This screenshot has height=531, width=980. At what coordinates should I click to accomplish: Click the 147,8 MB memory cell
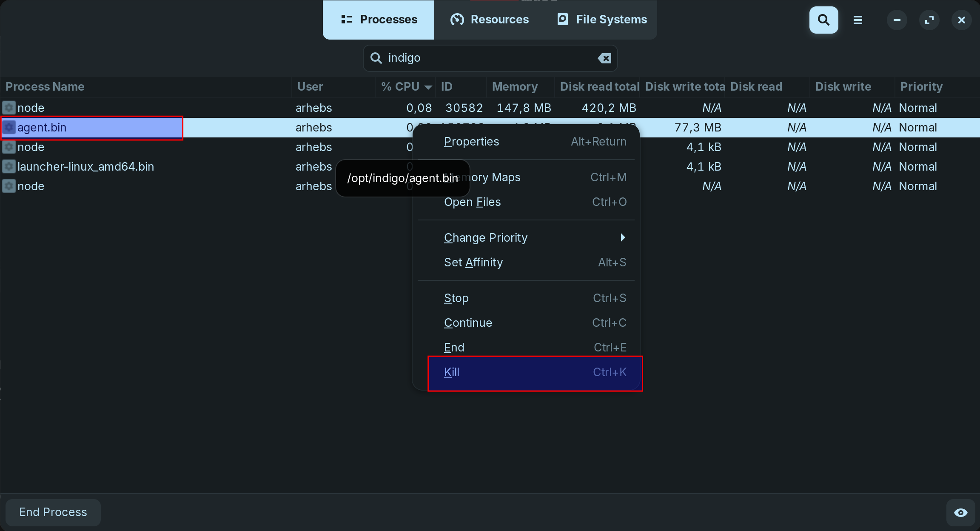[x=524, y=108]
